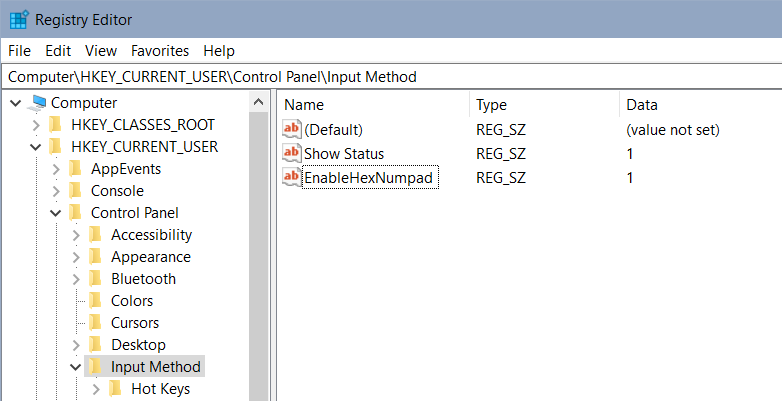Collapse the HKEY_CURRENT_USER node
Image resolution: width=782 pixels, height=401 pixels.
pyautogui.click(x=36, y=147)
